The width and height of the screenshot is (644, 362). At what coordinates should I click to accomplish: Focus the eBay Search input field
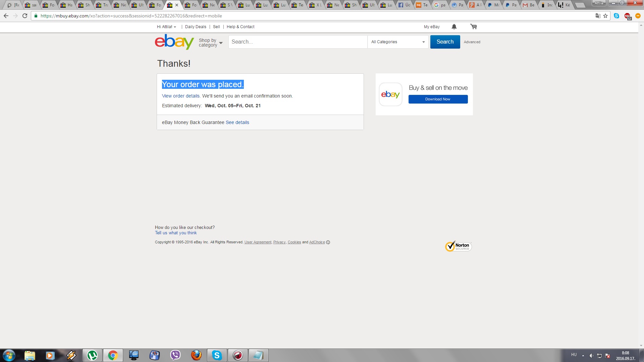[298, 42]
